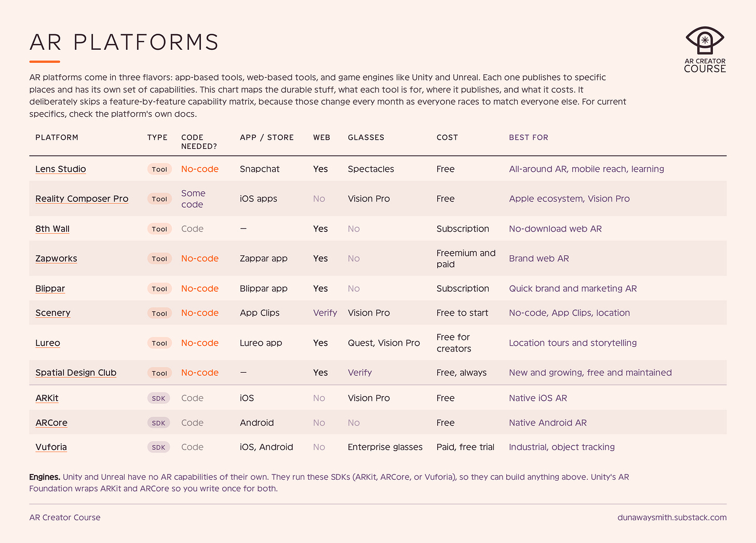
Task: Visit the Zapworks platform link
Action: [x=56, y=259]
